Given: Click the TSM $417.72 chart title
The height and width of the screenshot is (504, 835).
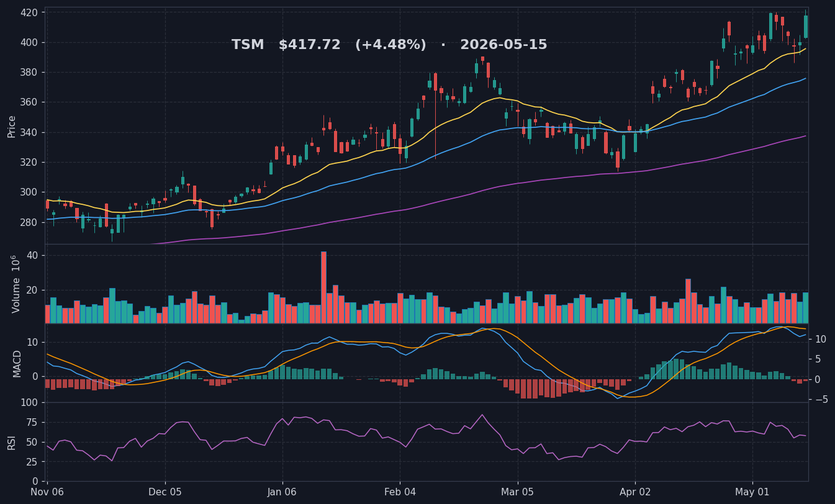Looking at the screenshot, I should (x=389, y=45).
